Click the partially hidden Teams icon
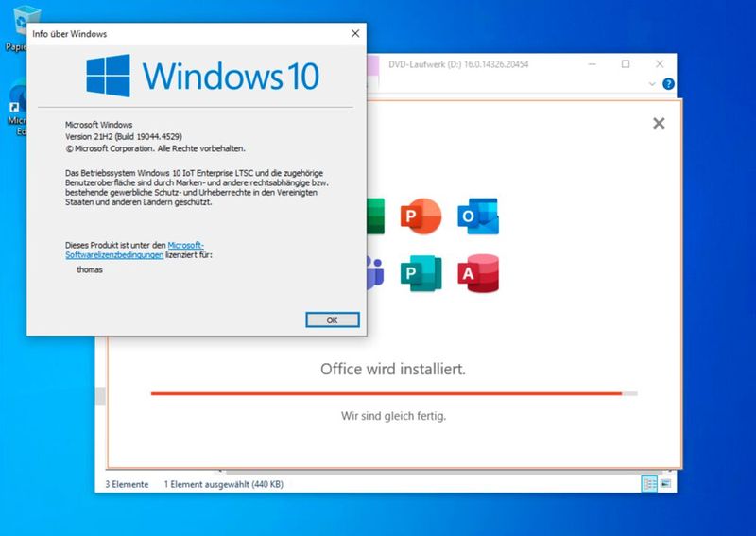This screenshot has height=536, width=756. click(x=375, y=273)
